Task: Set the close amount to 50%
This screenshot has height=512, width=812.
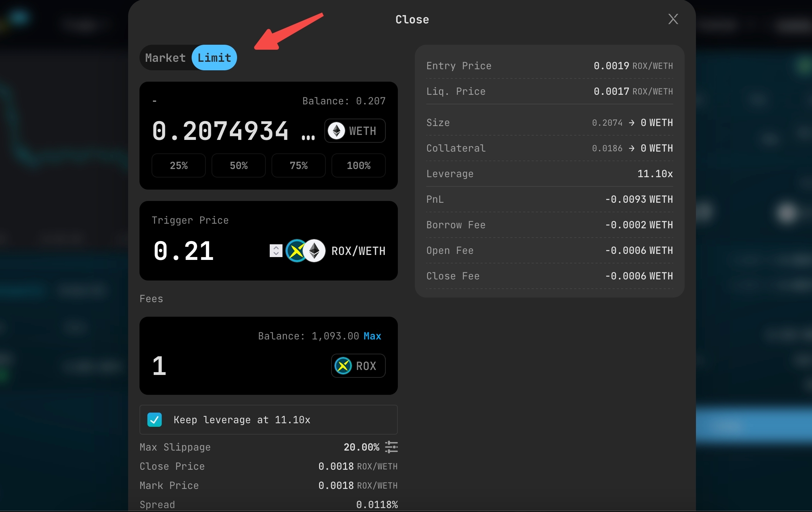Action: 238,165
